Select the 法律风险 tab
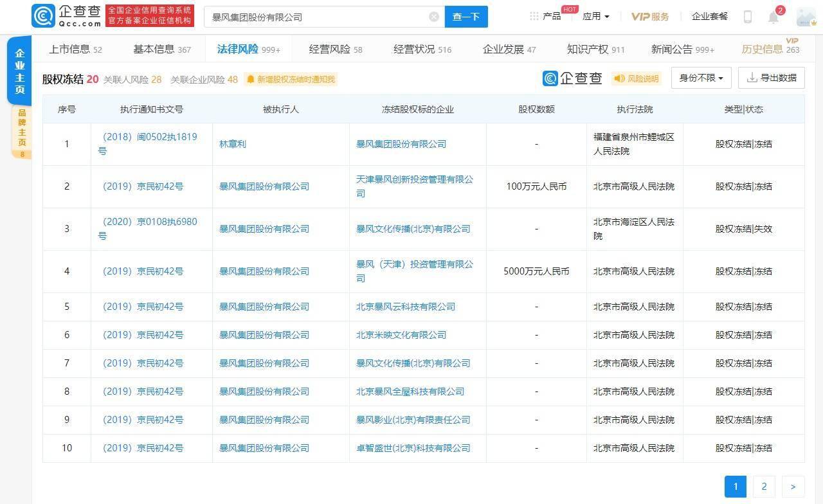 [x=248, y=49]
